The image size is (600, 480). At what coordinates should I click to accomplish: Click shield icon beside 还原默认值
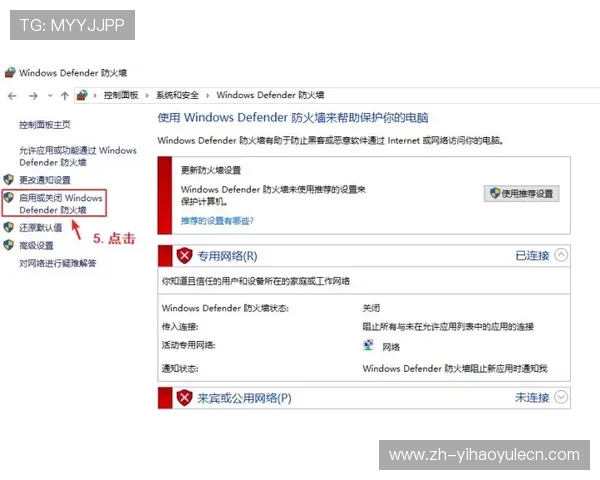coord(8,227)
